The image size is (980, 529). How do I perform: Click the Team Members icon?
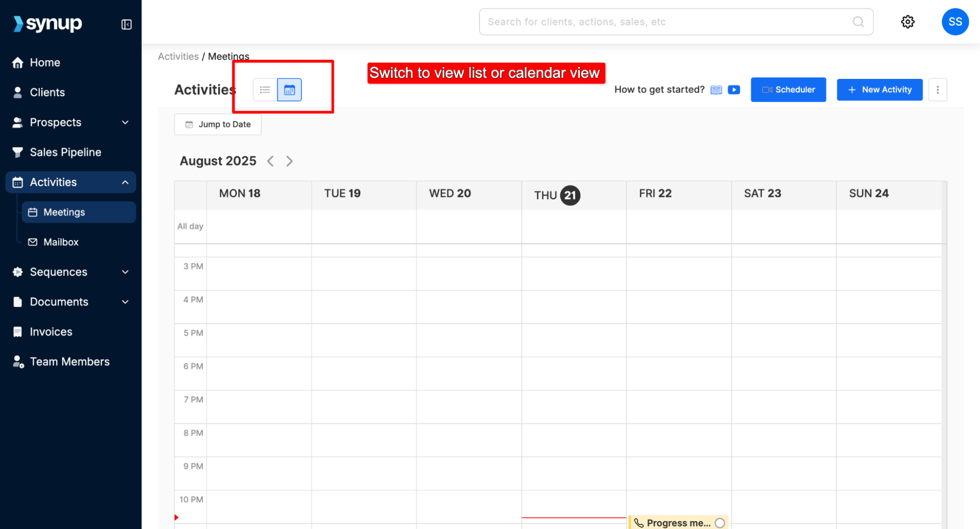pos(18,362)
